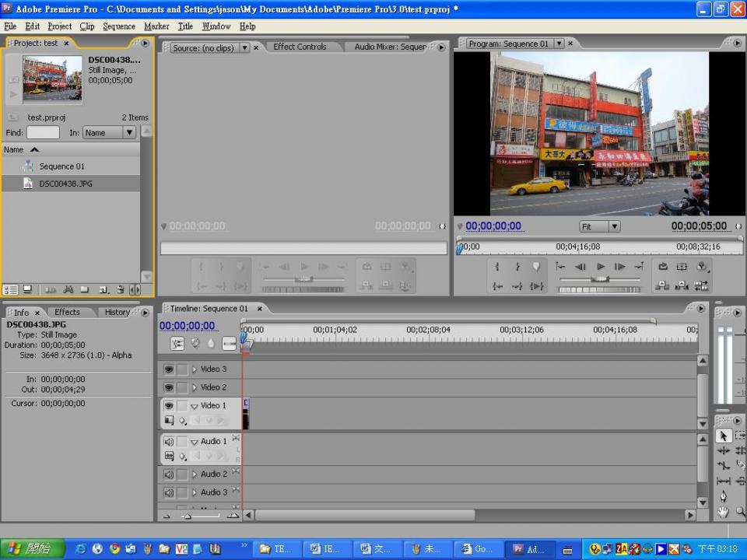Screen dimensions: 747x560
Task: Collapse the Audio 1 track
Action: [195, 442]
